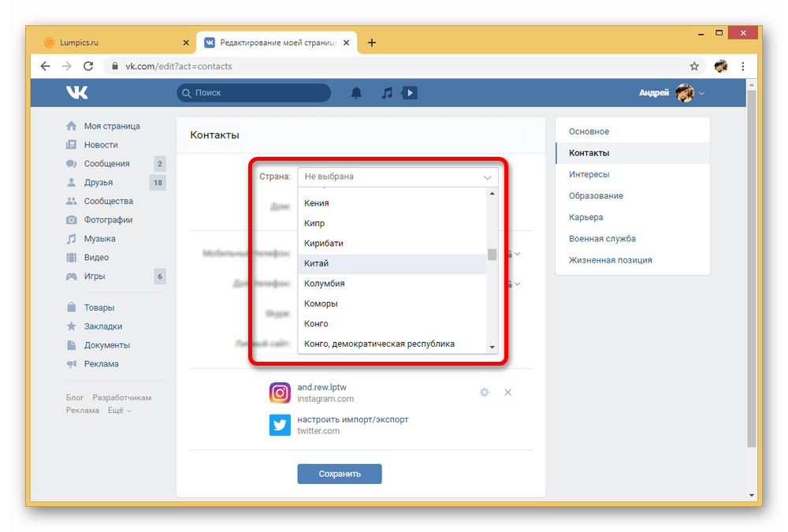Viewport: 788px width, 532px height.
Task: Click the VK logo
Action: click(76, 92)
